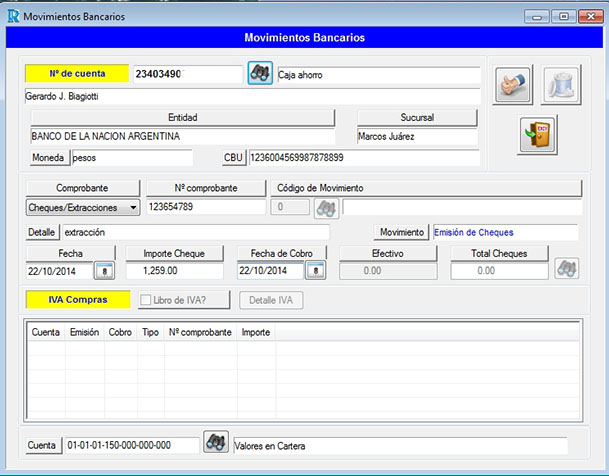Toggle the Libro de IVA checkbox
Viewport: 609px width, 476px height.
pos(147,300)
